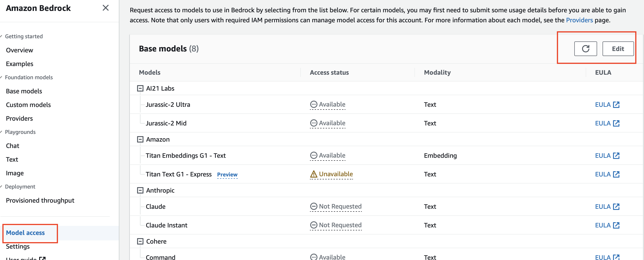Open EULA link for Jurassic-2 Ultra
644x260 pixels.
607,105
